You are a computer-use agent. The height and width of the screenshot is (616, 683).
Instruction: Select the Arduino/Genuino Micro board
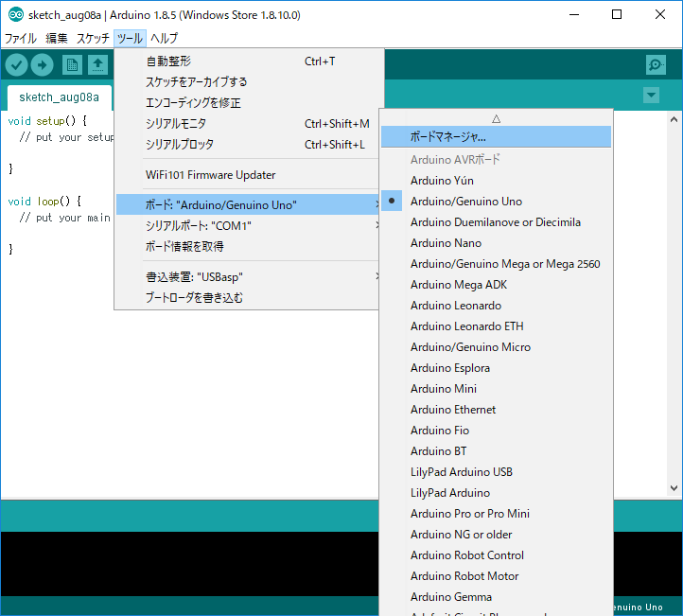[x=496, y=347]
